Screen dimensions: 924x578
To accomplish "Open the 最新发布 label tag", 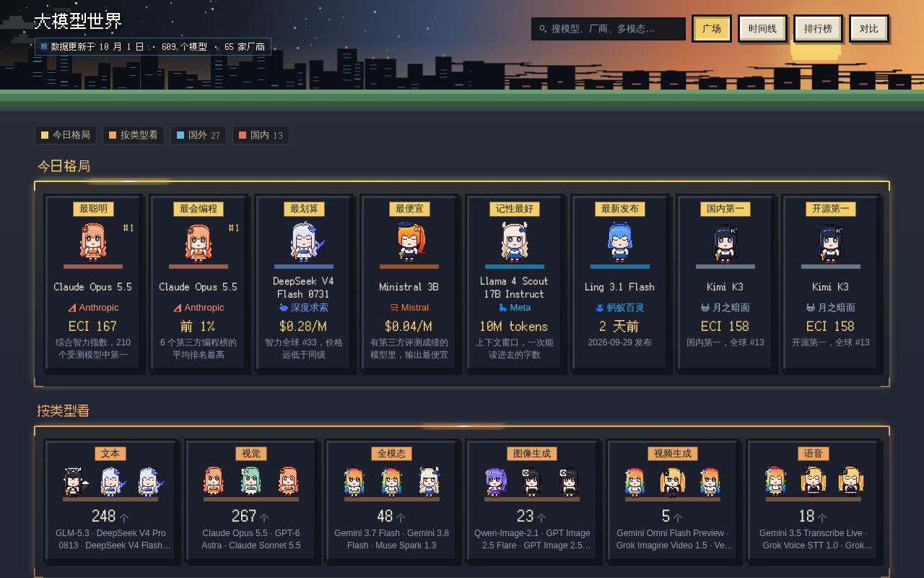I will pyautogui.click(x=619, y=209).
